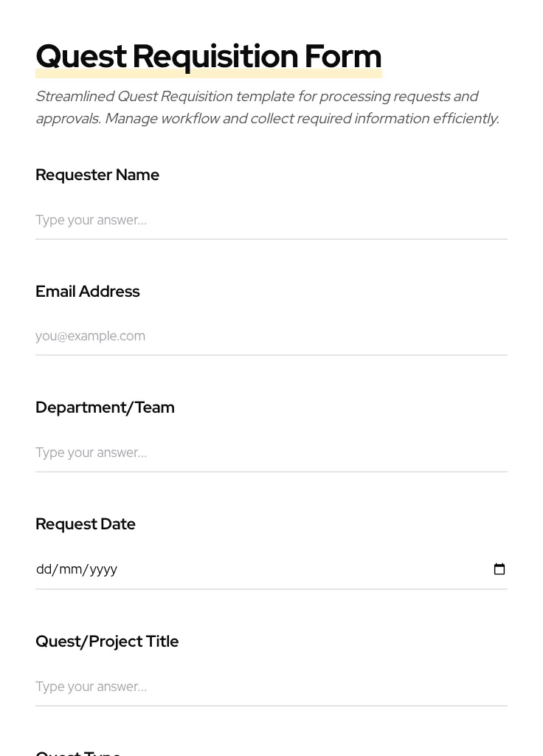543x756 pixels.
Task: Click the 'Requester Name' field label
Action: (97, 175)
